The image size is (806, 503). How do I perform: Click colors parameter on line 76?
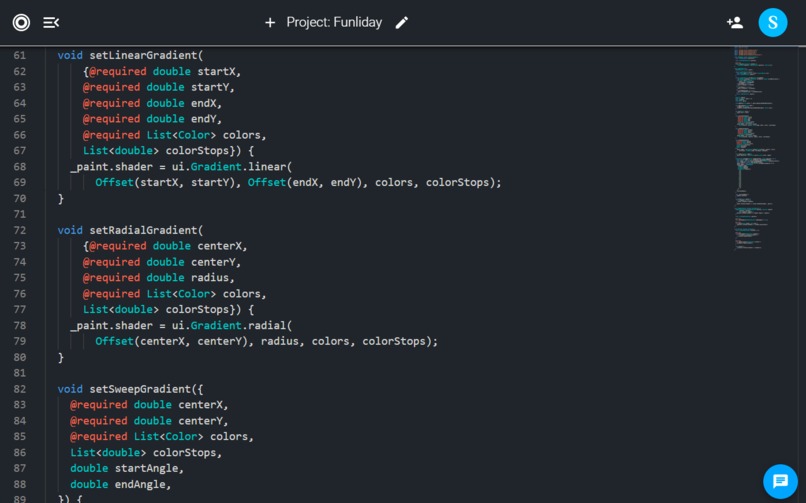[242, 294]
